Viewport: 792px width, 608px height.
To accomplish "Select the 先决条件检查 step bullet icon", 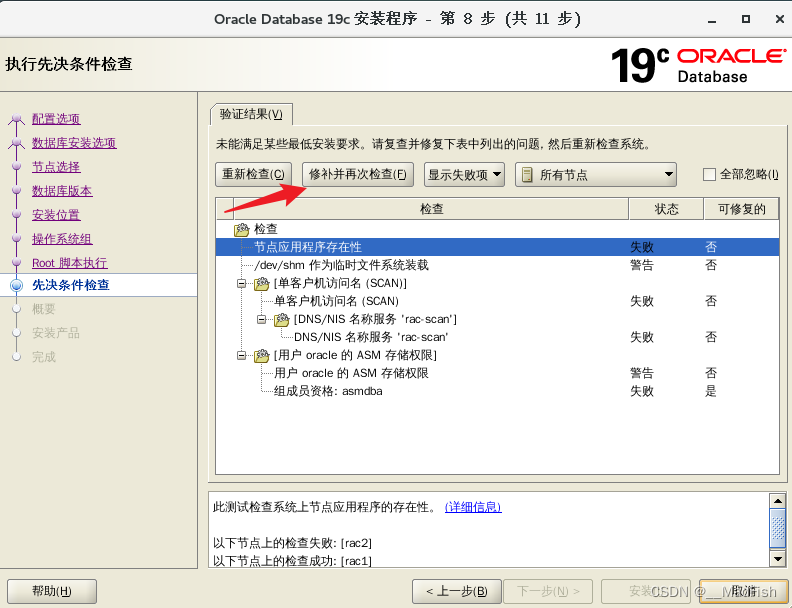I will click(17, 285).
